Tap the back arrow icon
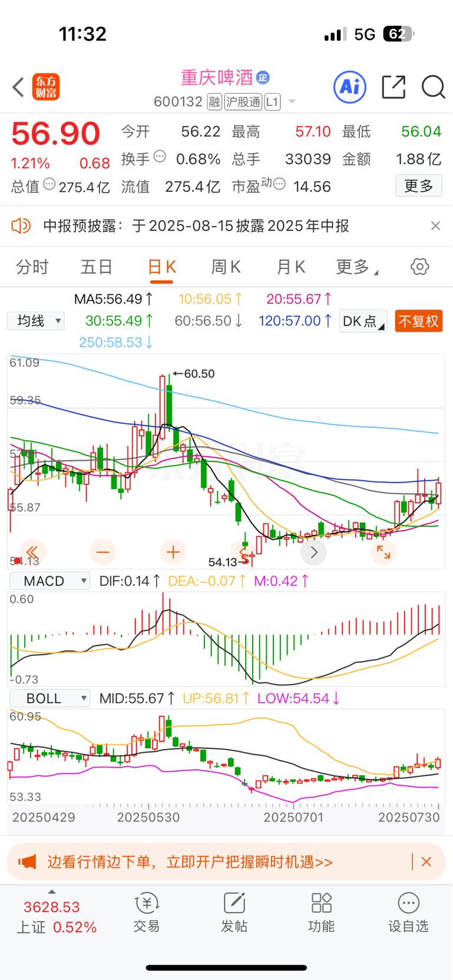The image size is (453, 980). coord(18,87)
